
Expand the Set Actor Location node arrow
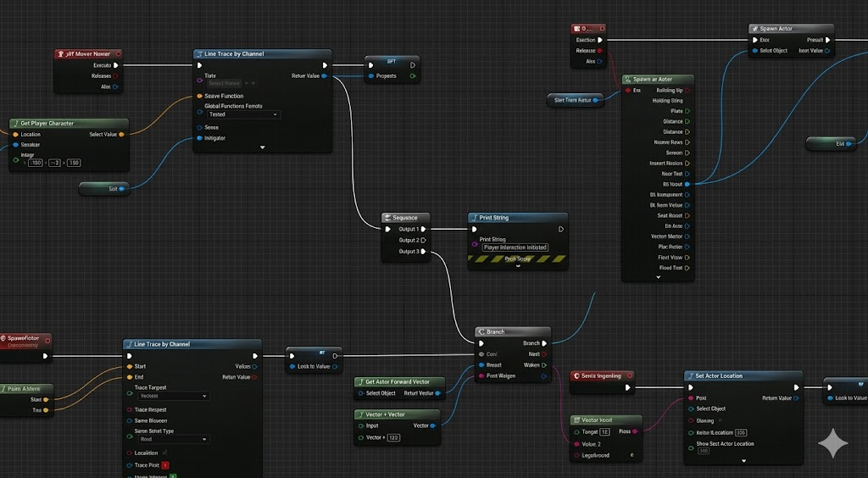[743, 462]
